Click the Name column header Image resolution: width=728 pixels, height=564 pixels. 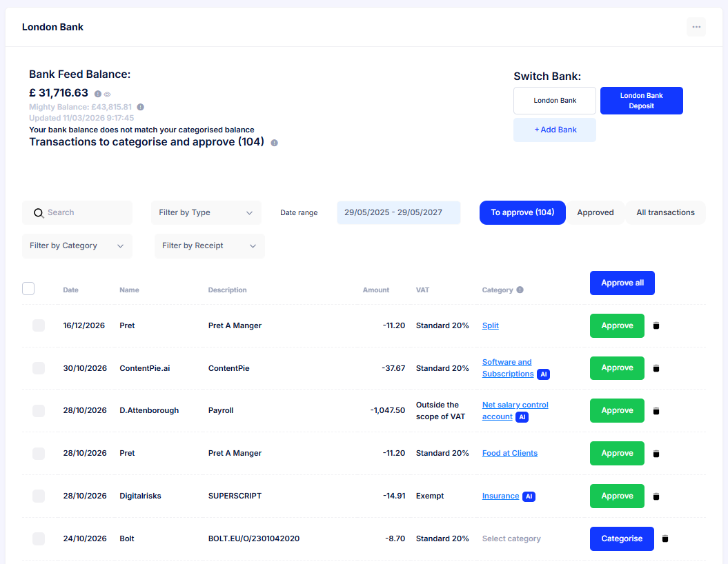129,290
